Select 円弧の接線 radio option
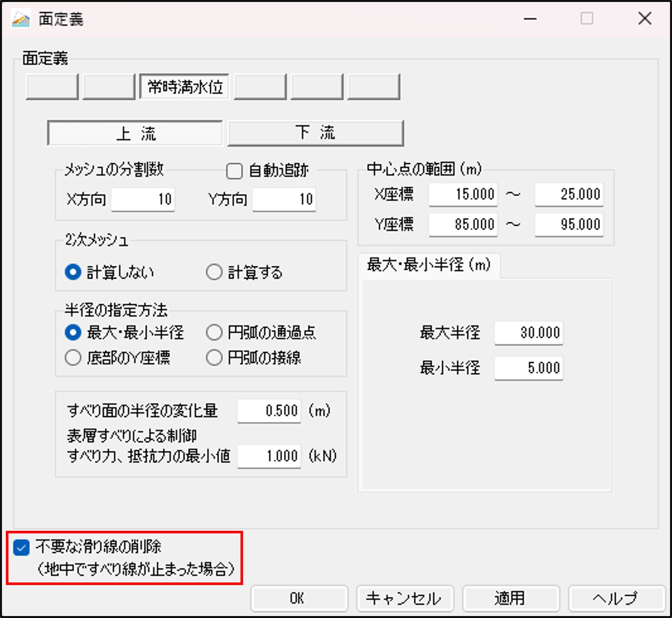 pos(214,358)
